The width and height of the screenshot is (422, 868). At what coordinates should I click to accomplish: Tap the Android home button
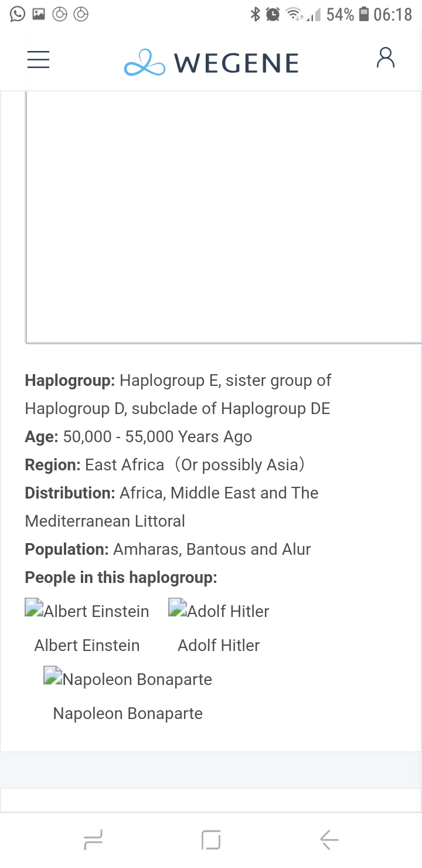coord(211,840)
